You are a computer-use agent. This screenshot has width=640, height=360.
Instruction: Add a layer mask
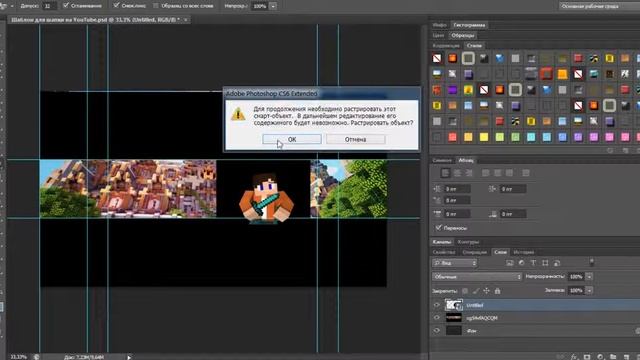pyautogui.click(x=587, y=357)
